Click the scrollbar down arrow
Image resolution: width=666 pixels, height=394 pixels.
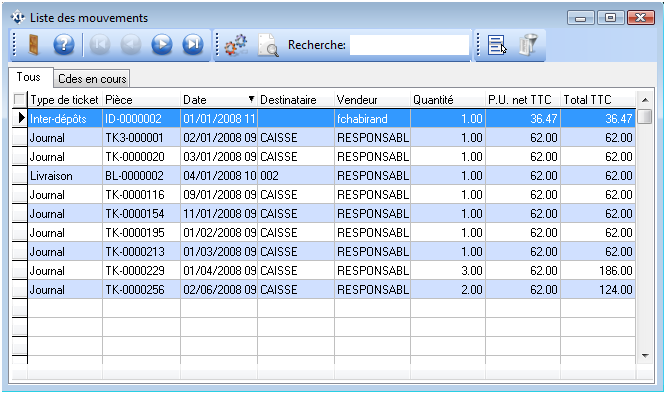(645, 356)
